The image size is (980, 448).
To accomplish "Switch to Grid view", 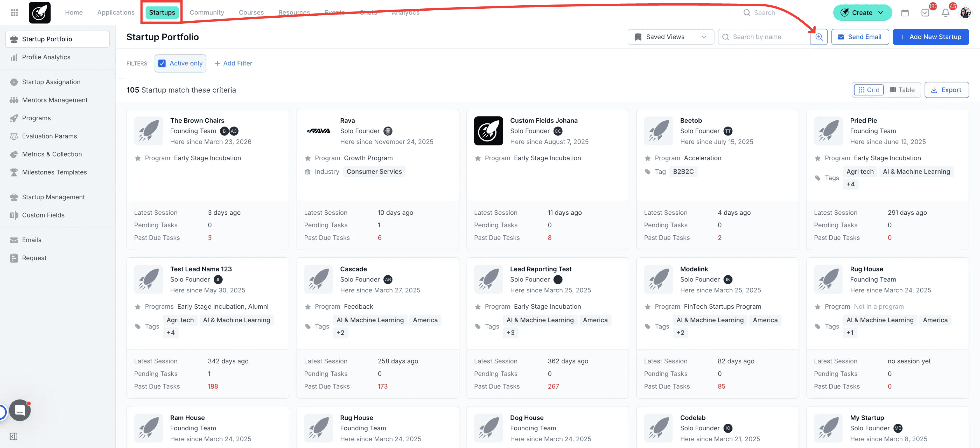I will coord(869,90).
